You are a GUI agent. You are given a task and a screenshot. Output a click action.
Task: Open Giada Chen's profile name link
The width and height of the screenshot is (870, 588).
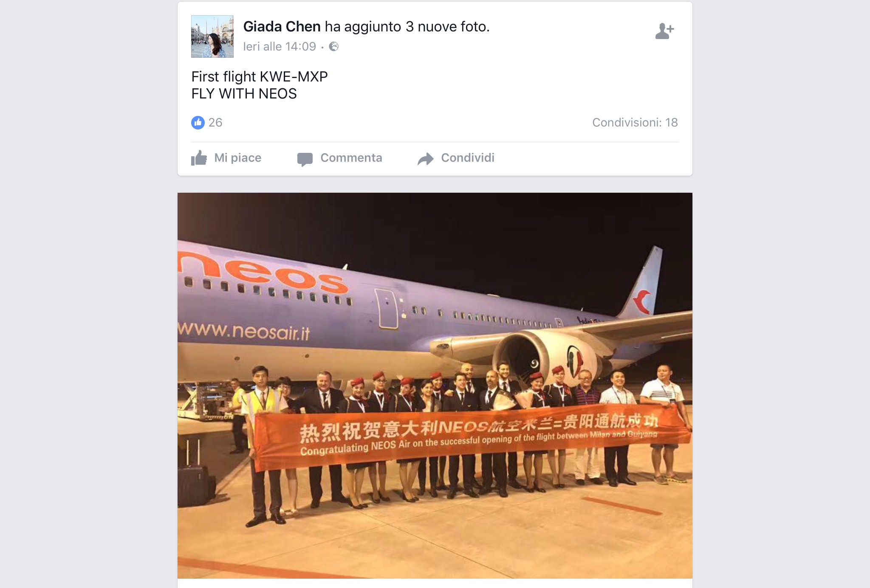[282, 26]
